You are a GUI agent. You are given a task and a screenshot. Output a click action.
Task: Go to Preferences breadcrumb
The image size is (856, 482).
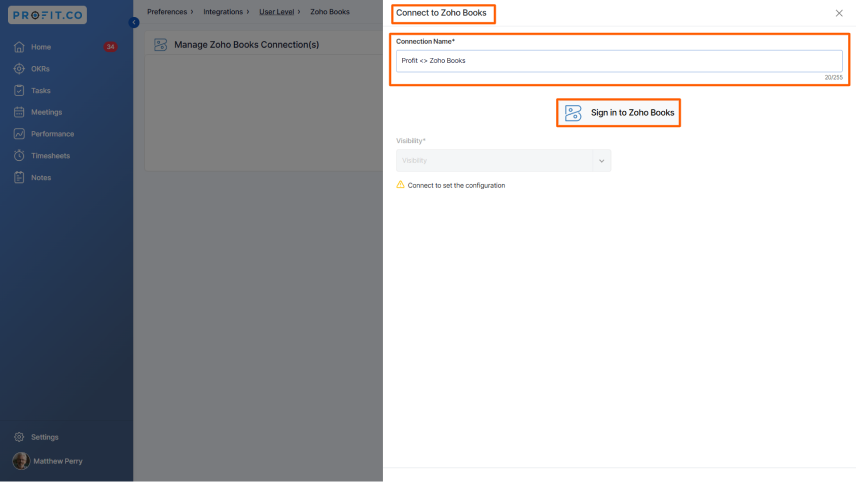pos(167,11)
